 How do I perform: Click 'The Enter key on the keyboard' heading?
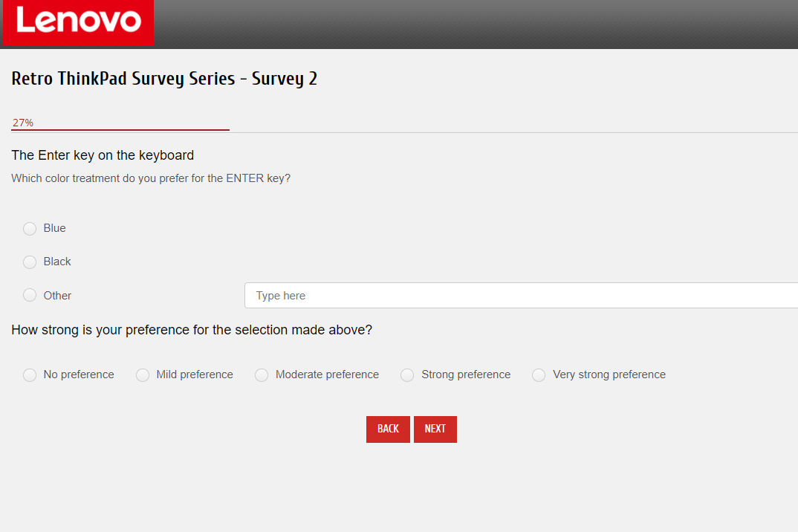(x=103, y=155)
